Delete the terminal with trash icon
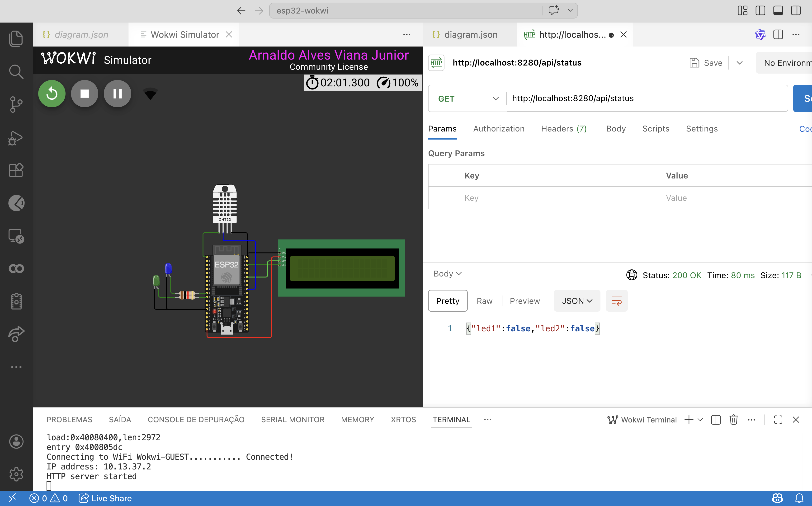The width and height of the screenshot is (812, 506). 733,420
